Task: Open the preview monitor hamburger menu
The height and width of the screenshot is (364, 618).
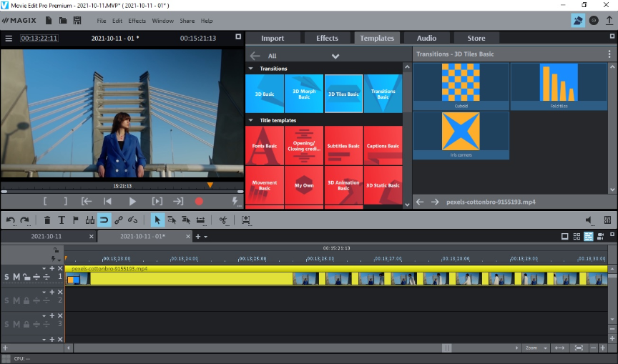Action: pos(9,38)
